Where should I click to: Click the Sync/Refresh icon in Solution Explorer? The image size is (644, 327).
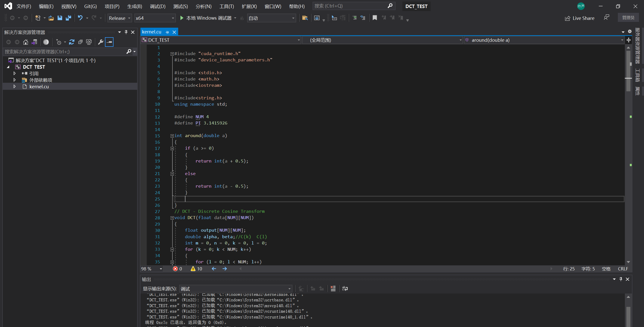point(72,42)
